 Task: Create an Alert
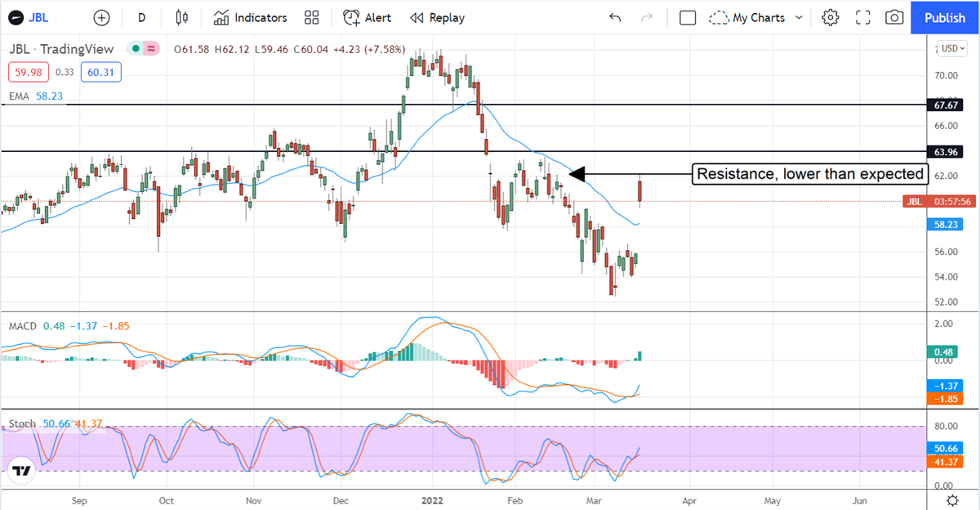(x=367, y=17)
